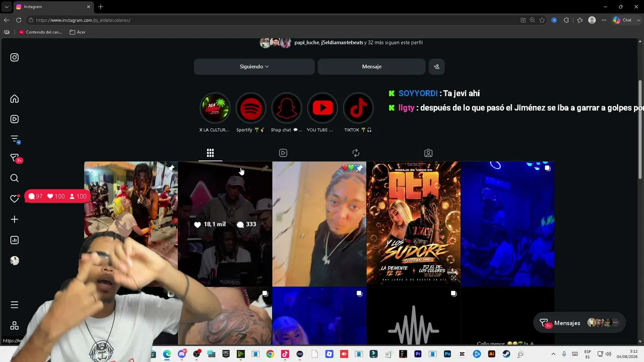The height and width of the screenshot is (362, 644).
Task: Open 'Contenido del can...' bookmark
Action: (x=40, y=32)
